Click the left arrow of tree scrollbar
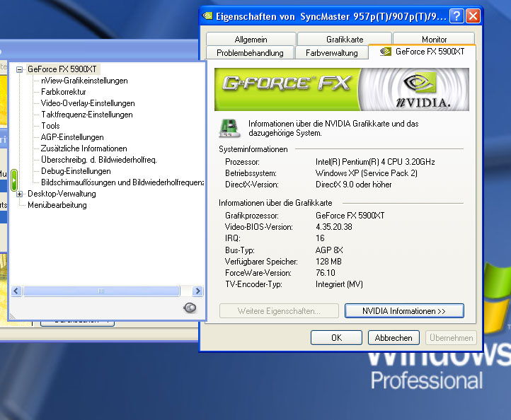 coord(16,291)
